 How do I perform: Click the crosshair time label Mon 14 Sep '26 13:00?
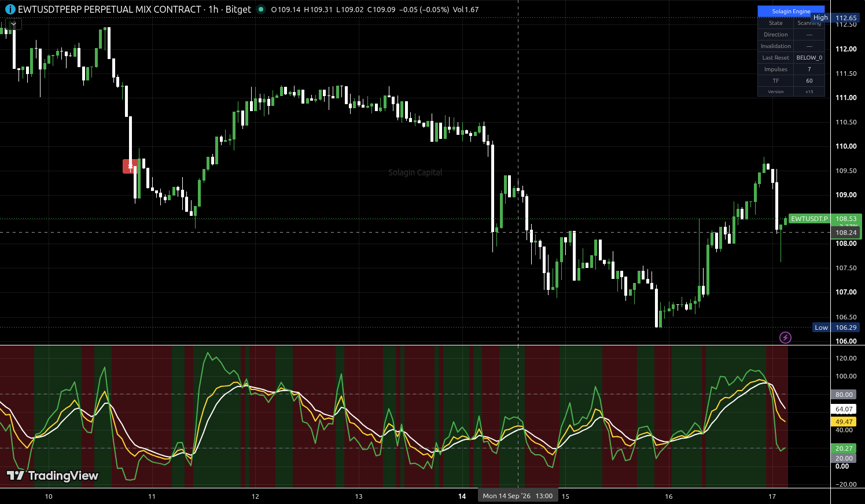[x=518, y=496]
